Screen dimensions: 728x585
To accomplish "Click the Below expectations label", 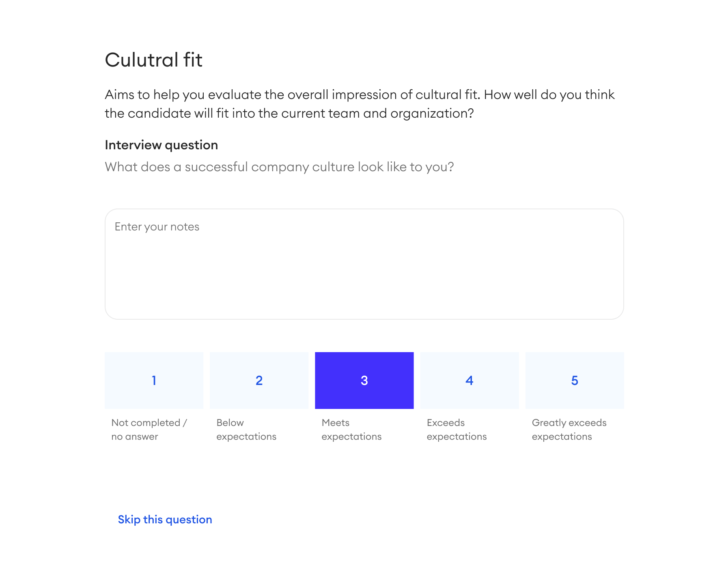I will (246, 429).
